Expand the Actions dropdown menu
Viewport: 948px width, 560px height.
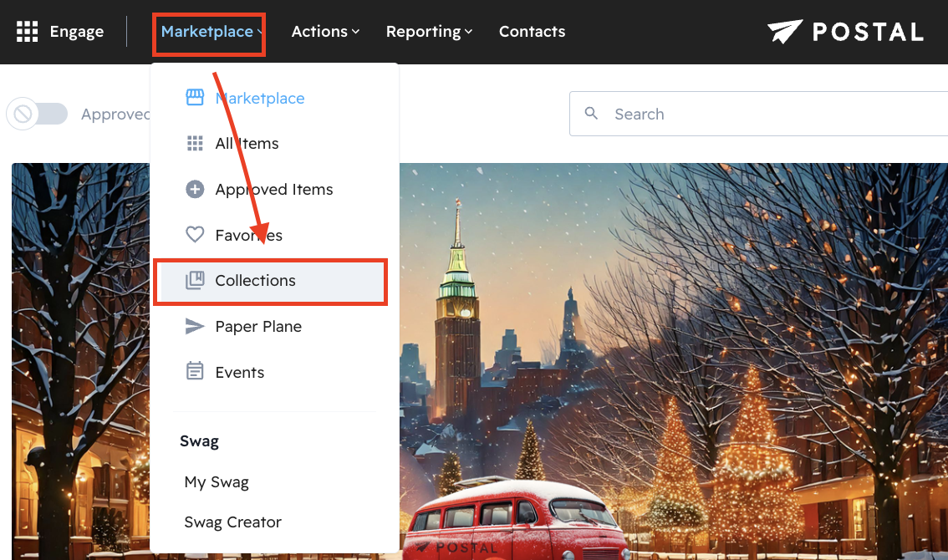point(325,32)
